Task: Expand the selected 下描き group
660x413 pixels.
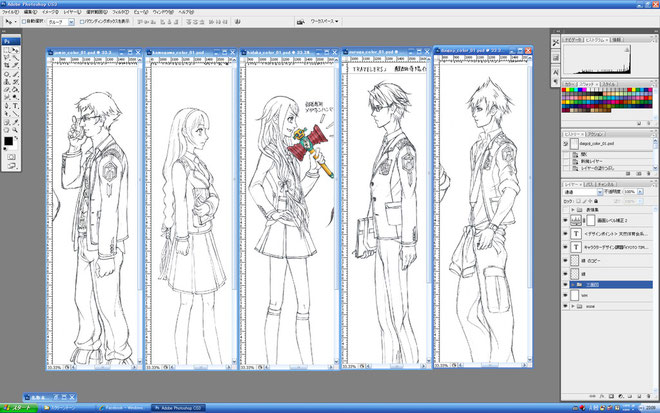Action: tap(573, 285)
